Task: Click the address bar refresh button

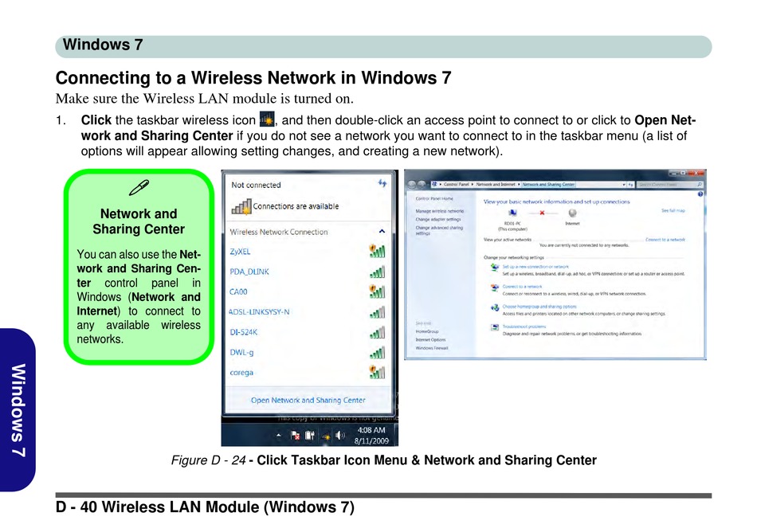Action: tap(630, 184)
